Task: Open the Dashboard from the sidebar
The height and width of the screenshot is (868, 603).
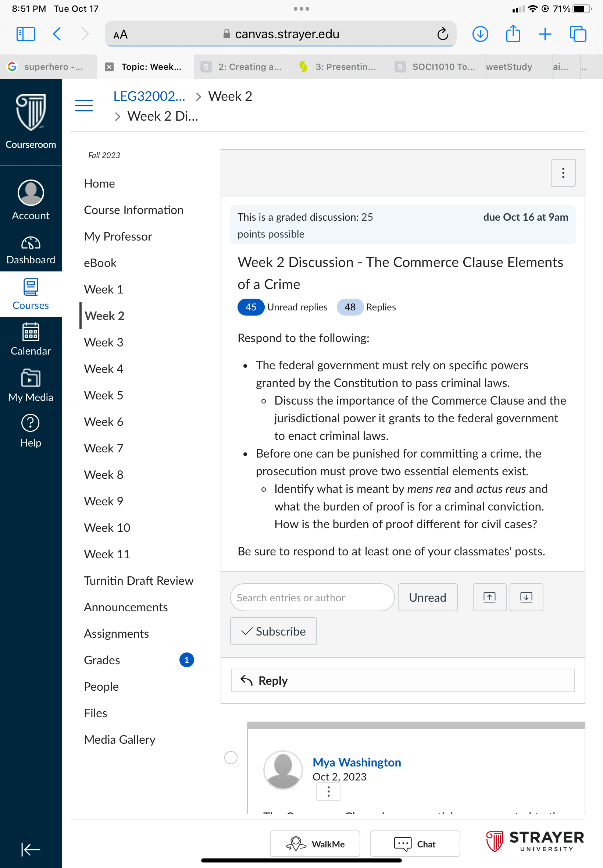Action: pyautogui.click(x=31, y=250)
